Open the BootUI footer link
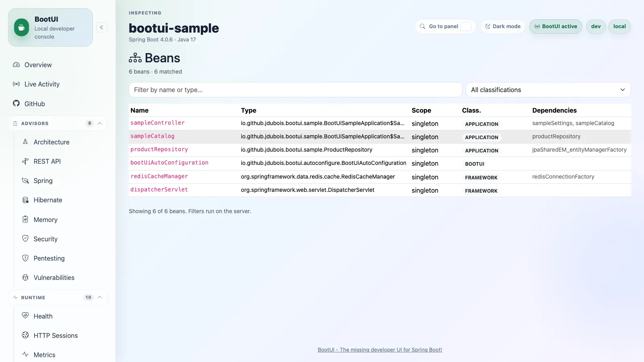 coord(380,350)
